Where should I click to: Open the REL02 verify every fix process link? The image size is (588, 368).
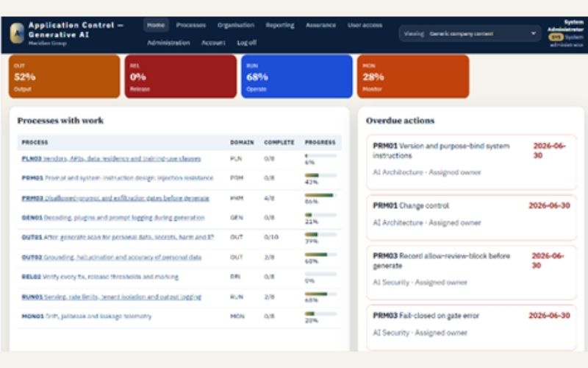100,277
